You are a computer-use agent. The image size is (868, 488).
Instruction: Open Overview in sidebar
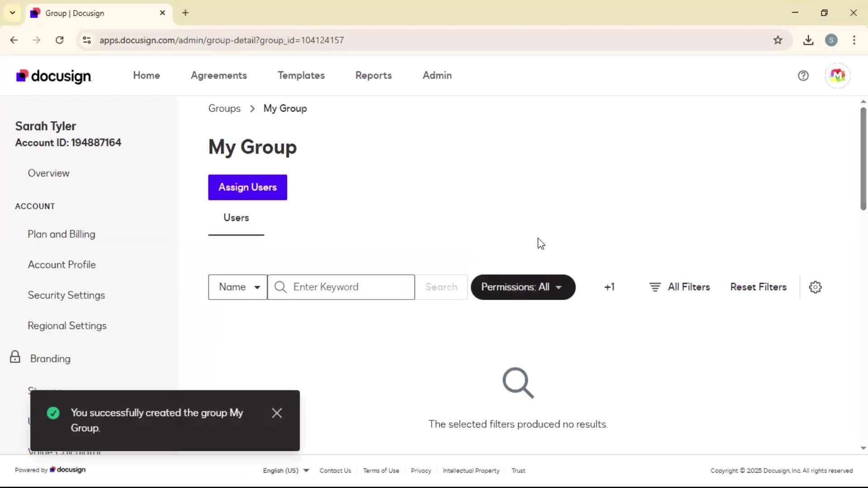[x=48, y=173]
